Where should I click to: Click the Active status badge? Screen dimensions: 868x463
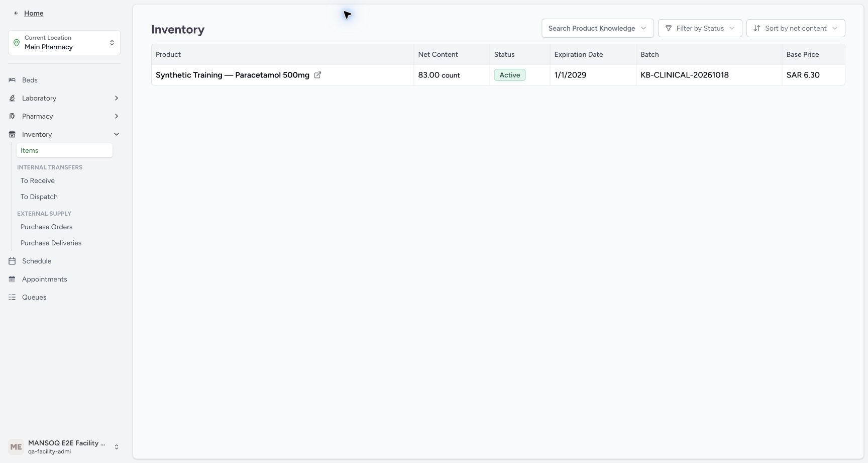(510, 75)
